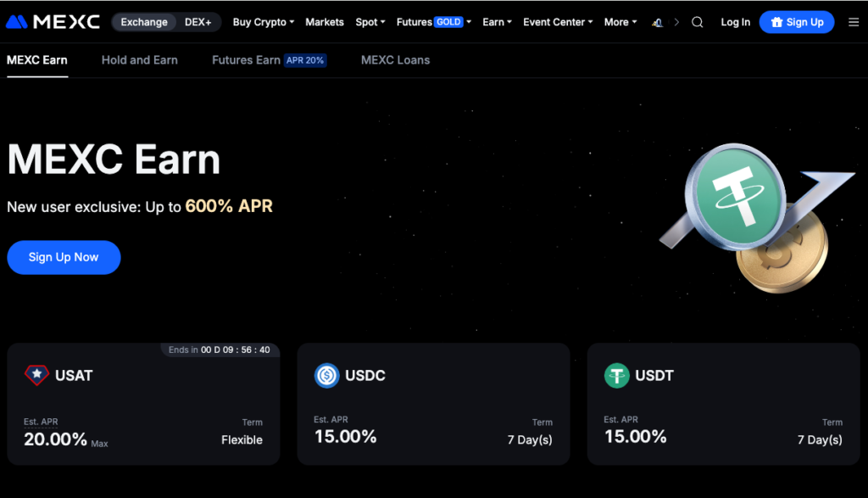This screenshot has width=868, height=498.
Task: Click the right arrow in navigation bar
Action: click(x=676, y=22)
